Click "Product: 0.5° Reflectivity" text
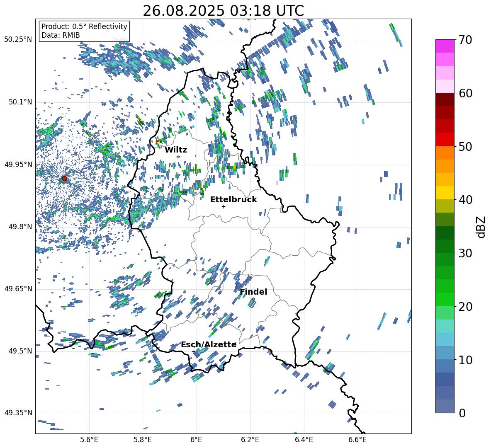Screen dimensions: 491x448 [x=84, y=27]
